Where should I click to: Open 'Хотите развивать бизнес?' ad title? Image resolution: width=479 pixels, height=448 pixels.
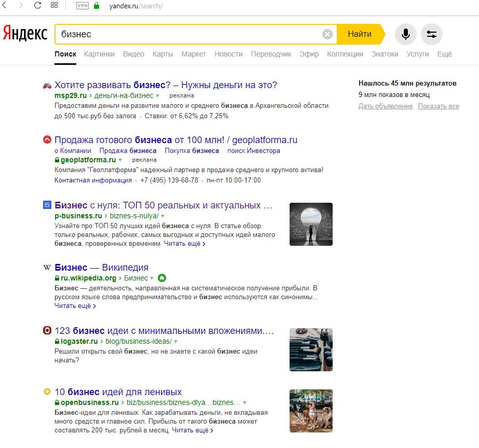click(166, 85)
